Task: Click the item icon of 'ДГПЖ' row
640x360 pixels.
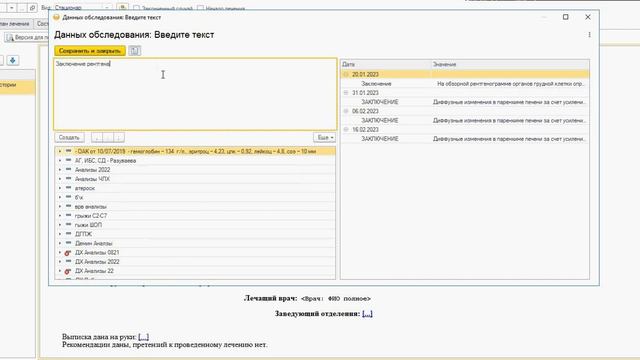Action: click(68, 234)
